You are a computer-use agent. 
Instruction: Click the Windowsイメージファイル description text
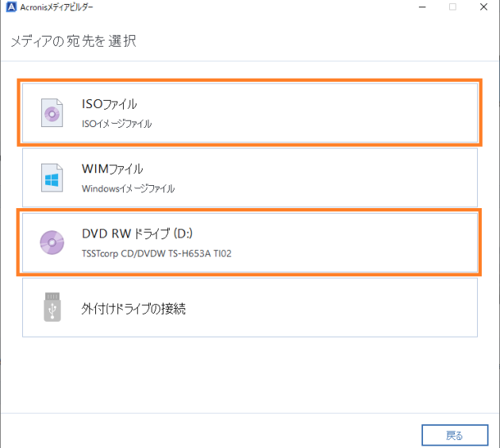click(x=128, y=189)
